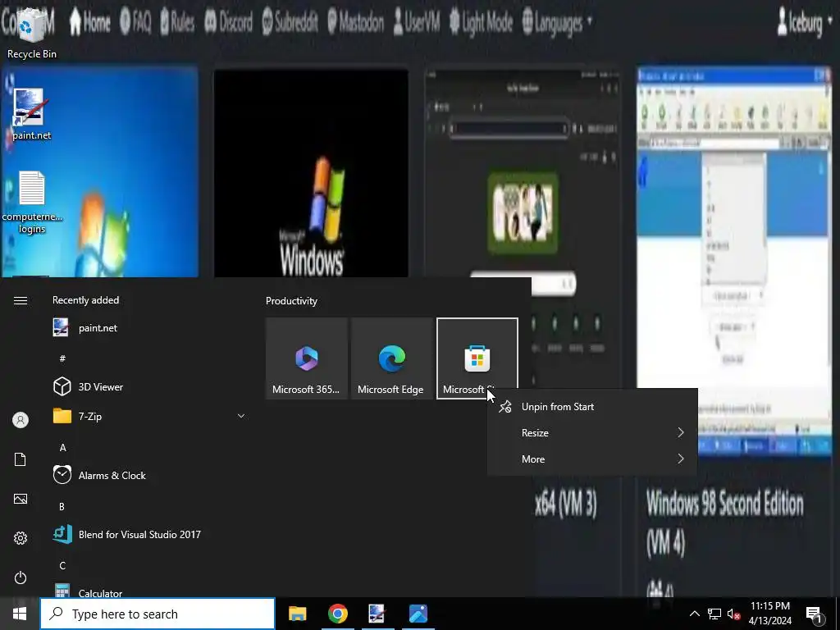
Task: Focus the Type here to search box
Action: tap(157, 614)
